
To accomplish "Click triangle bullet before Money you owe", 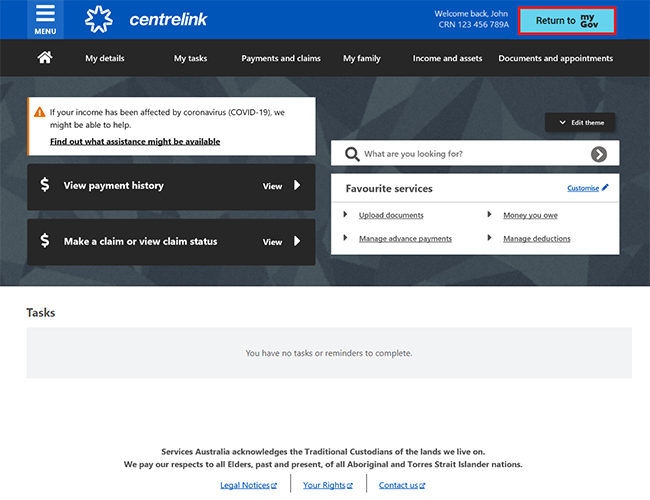I will click(489, 214).
